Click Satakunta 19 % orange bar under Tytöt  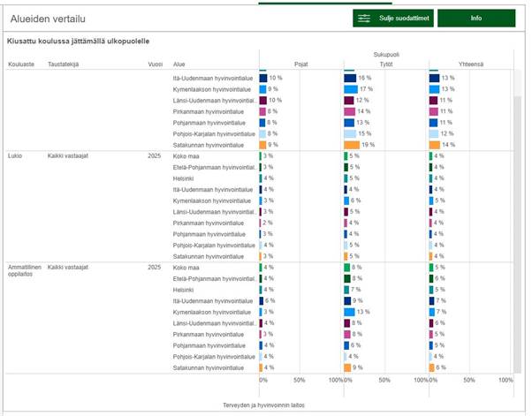point(352,145)
